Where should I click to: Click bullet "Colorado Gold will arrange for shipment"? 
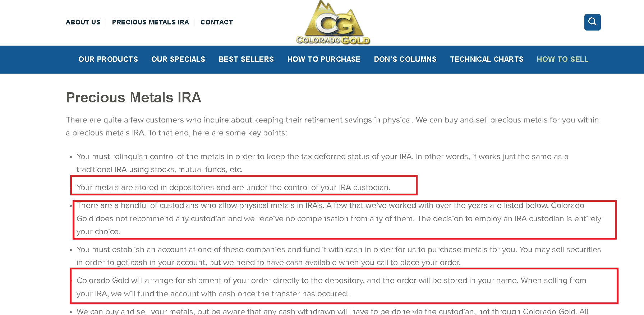coord(331,287)
